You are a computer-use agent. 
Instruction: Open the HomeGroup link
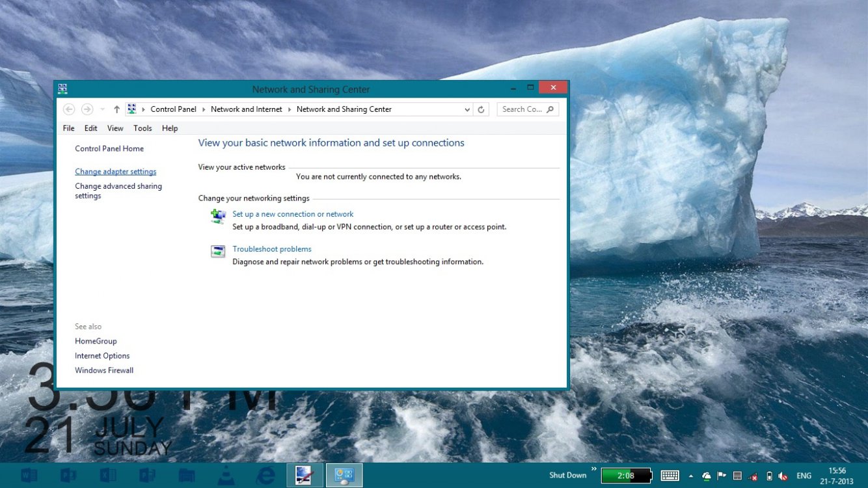tap(96, 341)
